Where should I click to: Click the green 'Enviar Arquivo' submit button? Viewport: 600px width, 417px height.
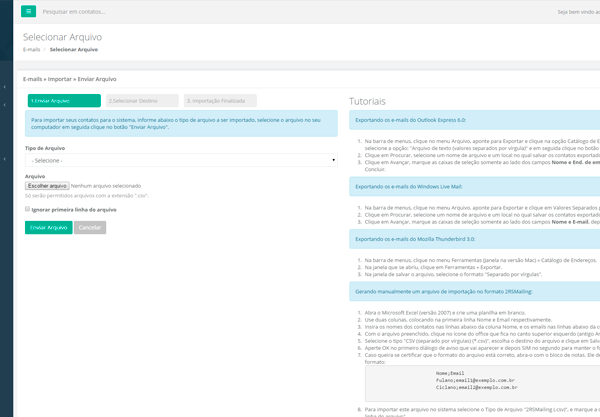tap(49, 227)
